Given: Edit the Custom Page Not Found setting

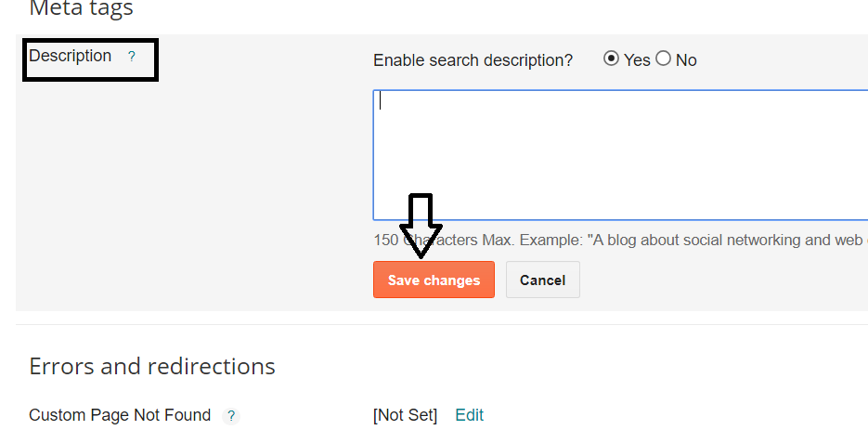Looking at the screenshot, I should (469, 415).
